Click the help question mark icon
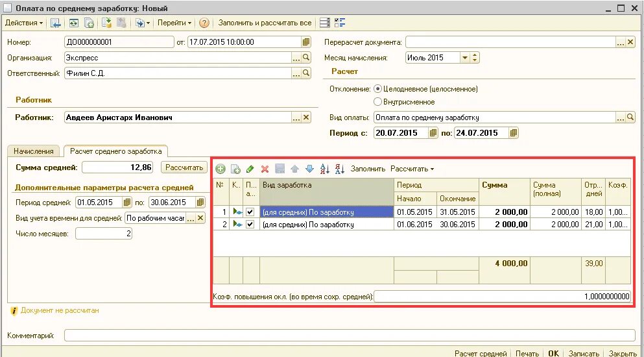 click(204, 23)
